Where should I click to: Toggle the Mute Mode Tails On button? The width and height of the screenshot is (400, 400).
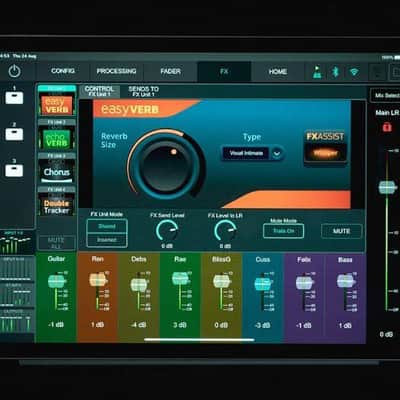pos(283,231)
